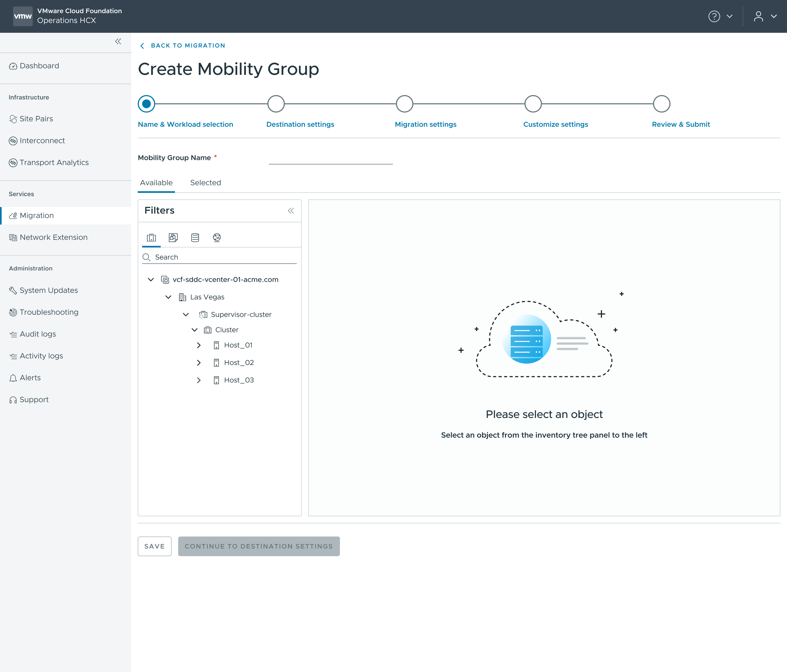Select the Destination settings step circle
The image size is (787, 672).
click(x=276, y=104)
